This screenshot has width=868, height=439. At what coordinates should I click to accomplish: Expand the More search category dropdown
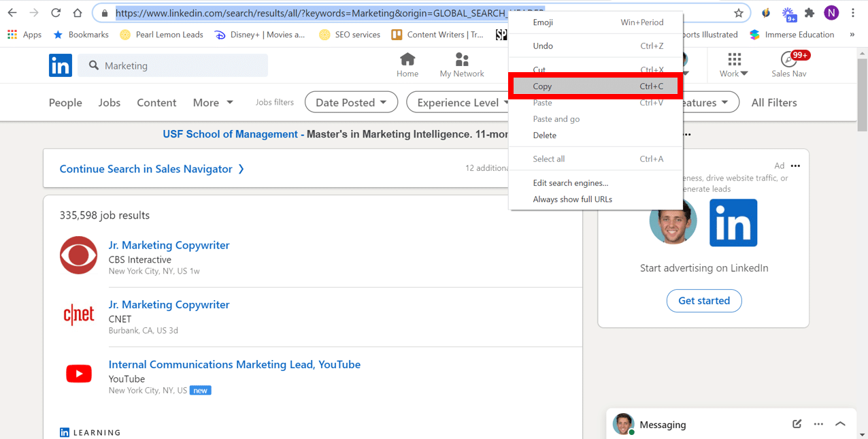click(213, 102)
